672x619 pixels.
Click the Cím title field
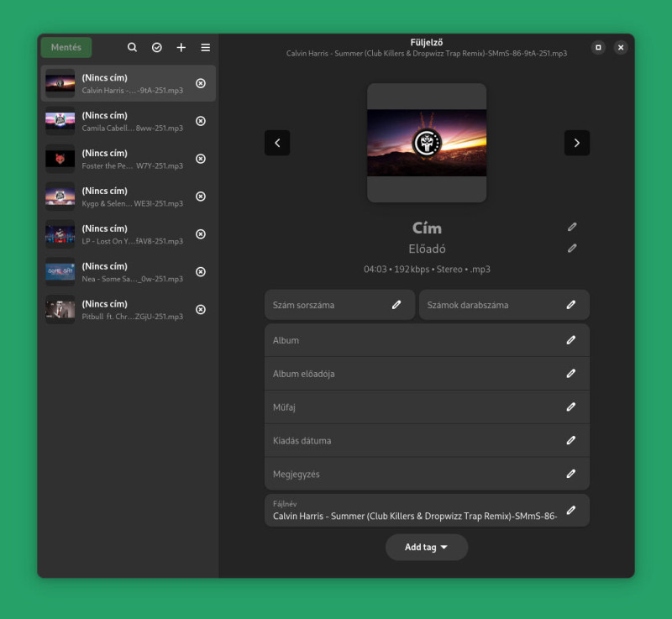(427, 228)
